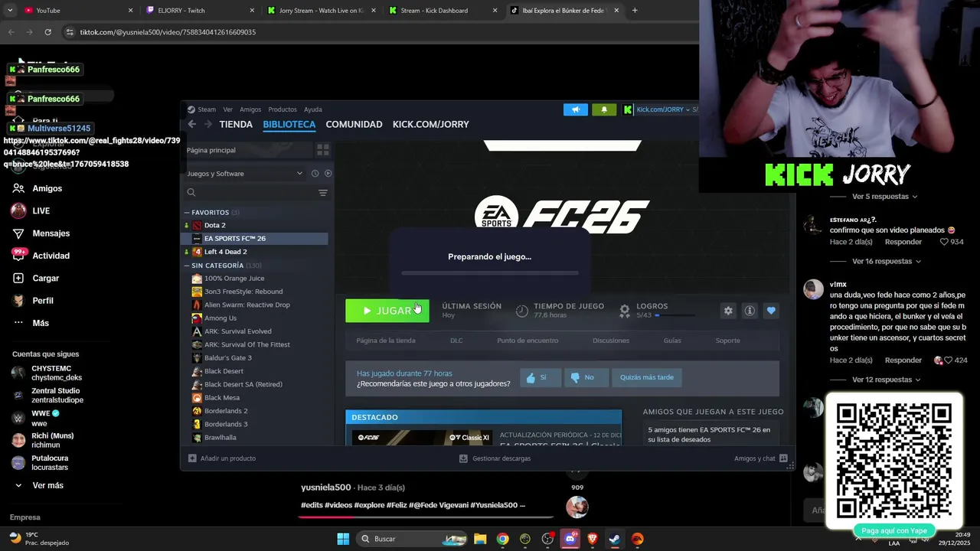
Task: Open Windows Start menu
Action: 343,539
